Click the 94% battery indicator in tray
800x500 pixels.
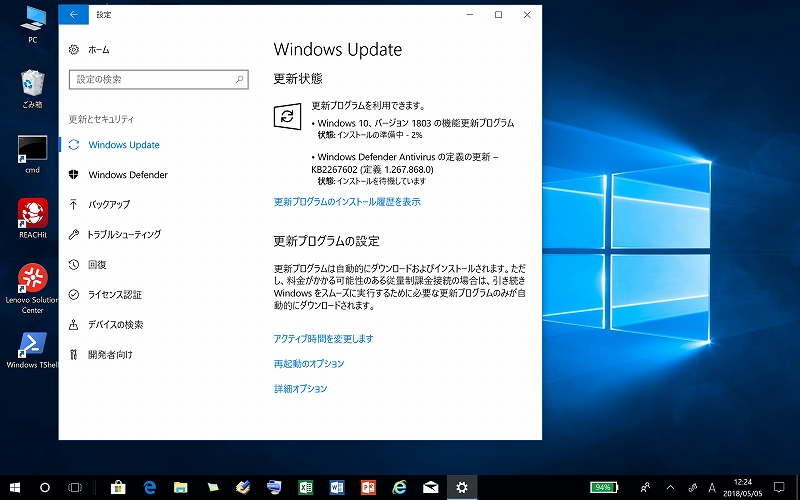[x=604, y=487]
